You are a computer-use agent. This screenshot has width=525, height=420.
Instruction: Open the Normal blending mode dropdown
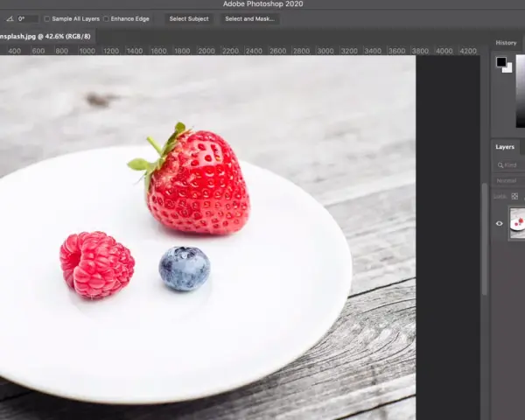[x=509, y=180]
